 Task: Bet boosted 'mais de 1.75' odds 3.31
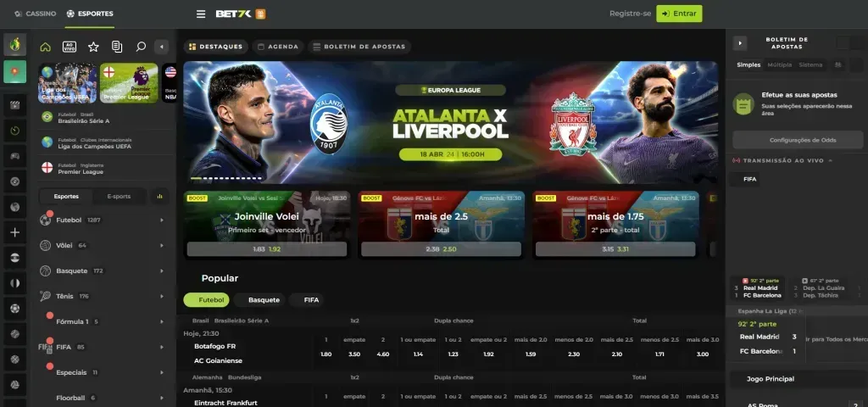point(615,249)
